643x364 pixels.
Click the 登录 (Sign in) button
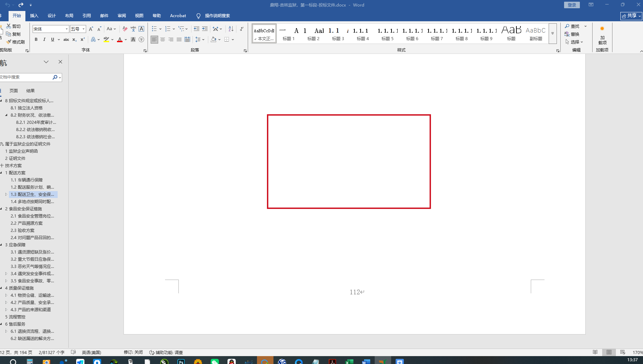pyautogui.click(x=572, y=5)
